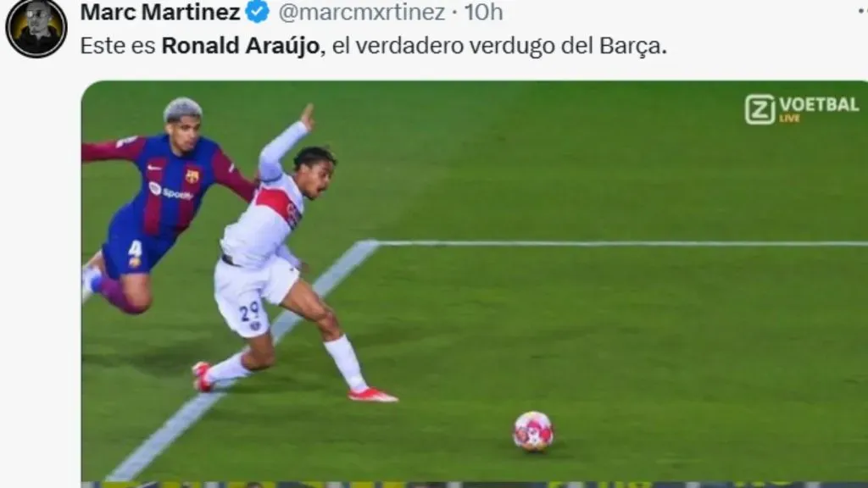Open the attached match photo
Viewport: 868px width, 488px height.
475,280
